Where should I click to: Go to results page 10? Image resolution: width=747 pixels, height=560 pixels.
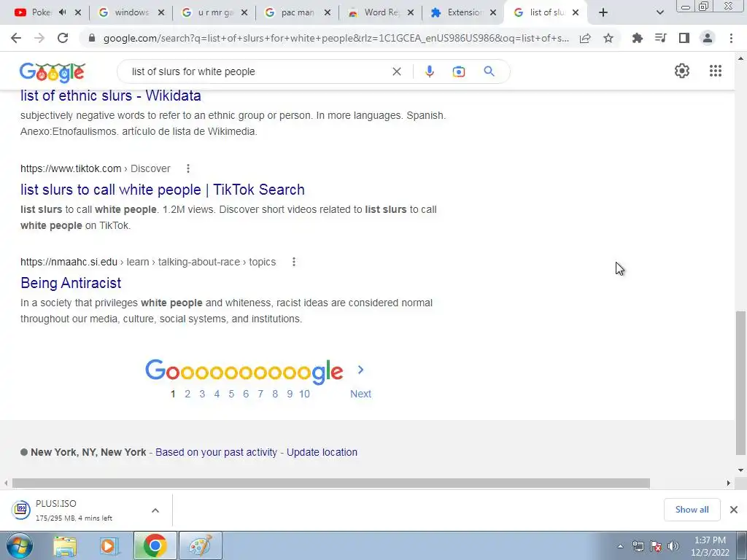[304, 394]
